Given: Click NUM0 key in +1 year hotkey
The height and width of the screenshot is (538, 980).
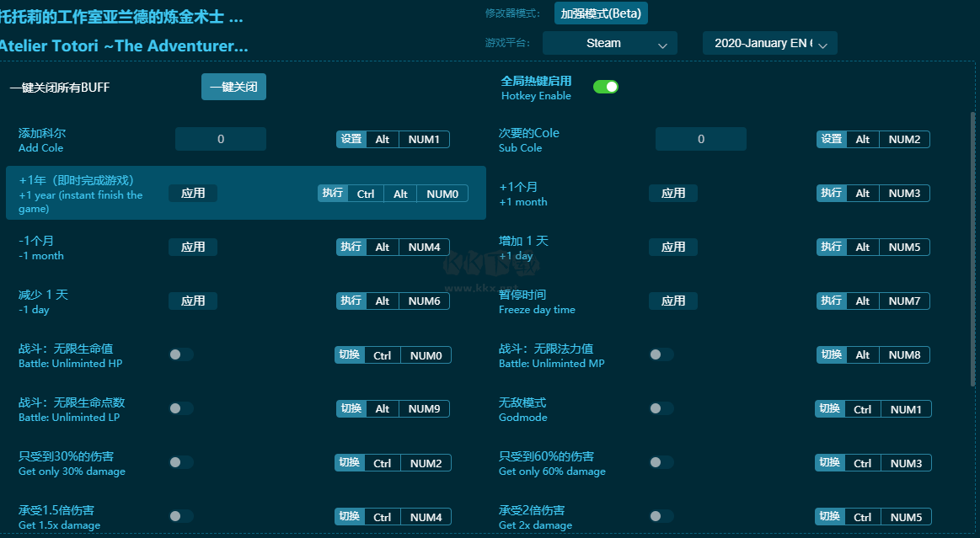Looking at the screenshot, I should (x=442, y=194).
